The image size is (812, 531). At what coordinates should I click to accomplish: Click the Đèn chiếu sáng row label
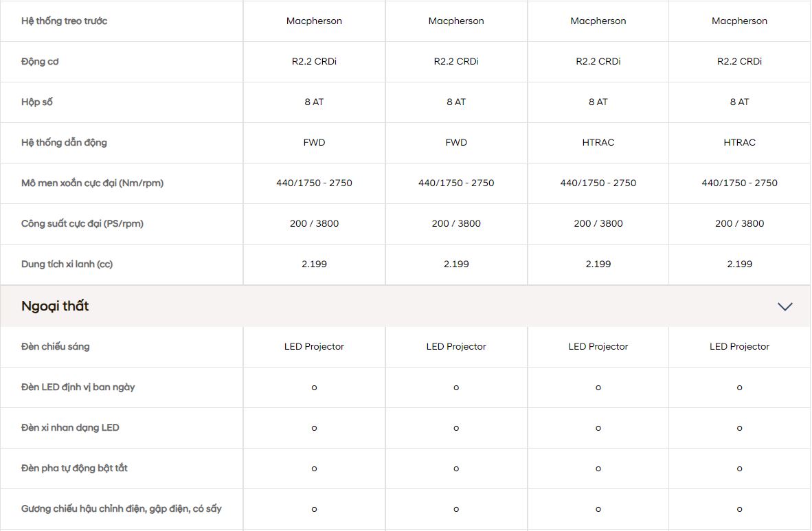(x=56, y=347)
